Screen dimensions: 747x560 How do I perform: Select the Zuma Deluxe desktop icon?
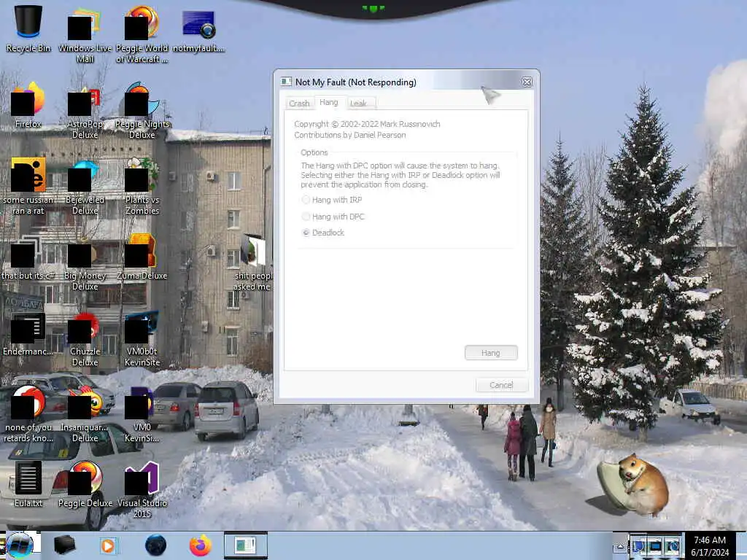142,256
